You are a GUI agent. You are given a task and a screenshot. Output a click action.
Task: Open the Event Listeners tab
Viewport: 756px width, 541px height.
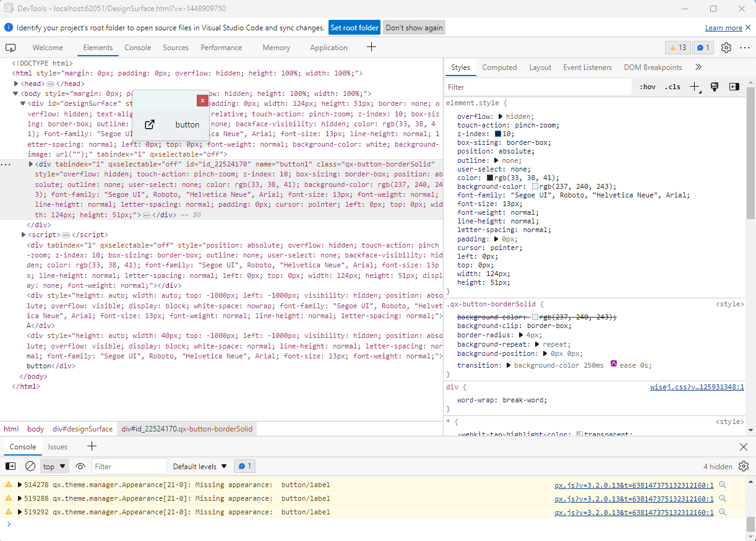[587, 67]
